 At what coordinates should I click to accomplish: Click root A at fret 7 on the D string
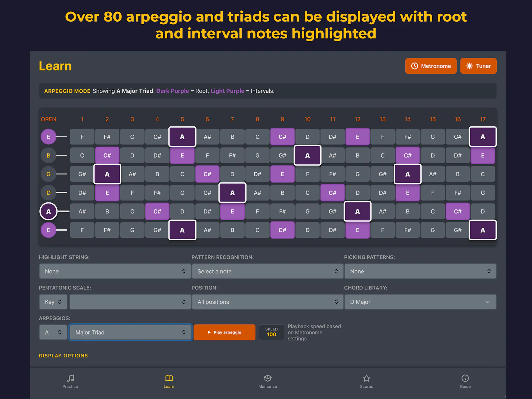click(x=232, y=193)
